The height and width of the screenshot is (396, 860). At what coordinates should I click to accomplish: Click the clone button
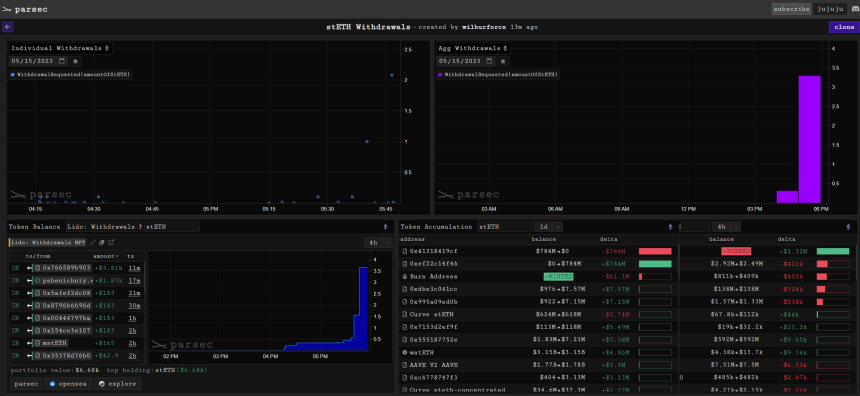coord(844,27)
